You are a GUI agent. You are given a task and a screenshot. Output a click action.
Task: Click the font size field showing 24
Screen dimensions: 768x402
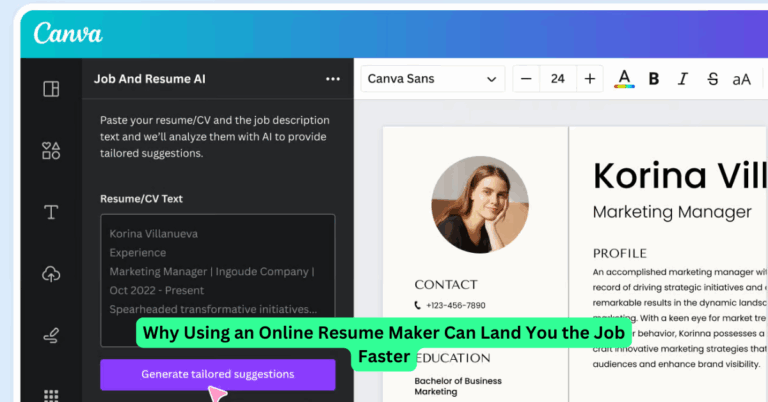(x=557, y=79)
